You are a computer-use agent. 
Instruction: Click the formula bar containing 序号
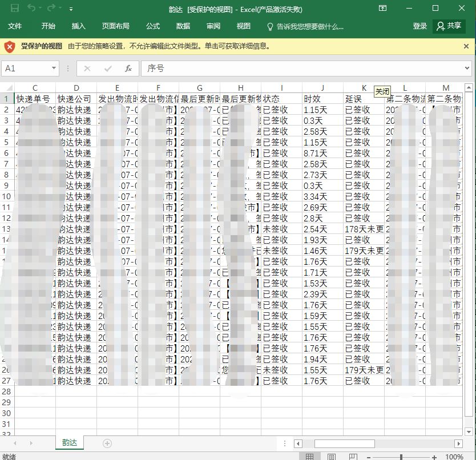301,68
